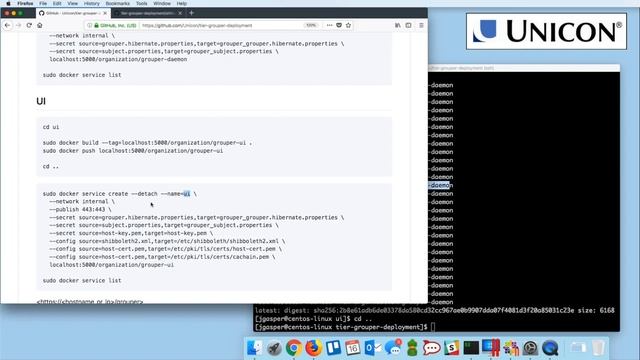The image size is (640, 360).
Task: Click the green padlock GitHub, Inc. identity
Action: [x=115, y=25]
